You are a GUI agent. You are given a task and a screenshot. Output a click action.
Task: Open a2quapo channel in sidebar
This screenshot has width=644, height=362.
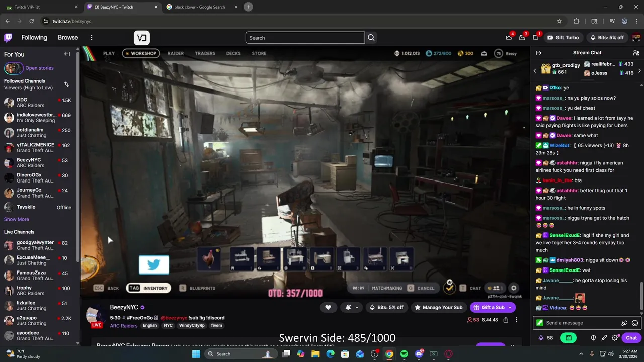click(x=38, y=321)
